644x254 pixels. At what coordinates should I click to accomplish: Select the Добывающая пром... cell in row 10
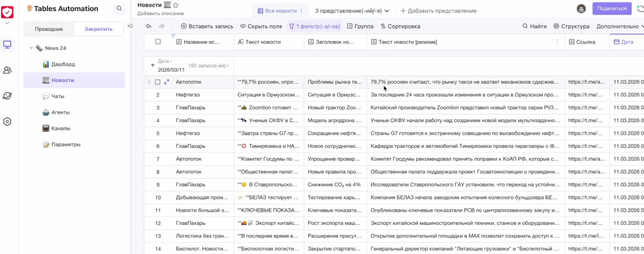click(x=203, y=197)
